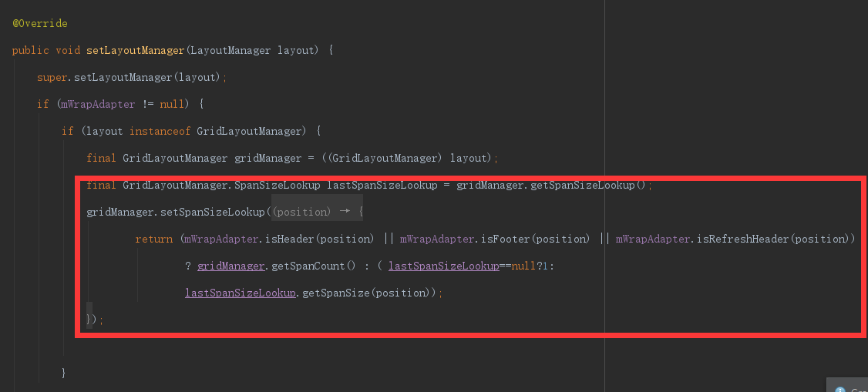Viewport: 868px width, 392px height.
Task: Click lastSpanSizeLookup before .getSpanSize
Action: (x=241, y=293)
